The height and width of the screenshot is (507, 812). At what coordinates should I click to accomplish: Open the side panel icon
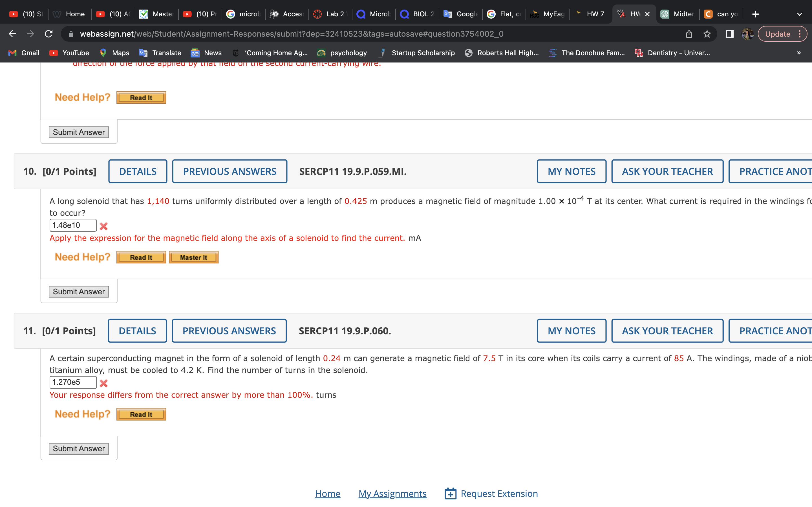(x=729, y=34)
